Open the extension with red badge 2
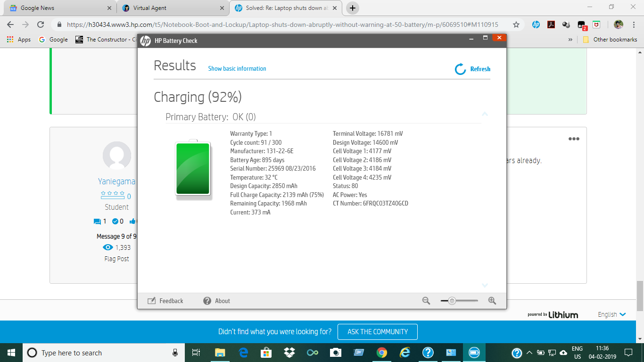644x362 pixels. pyautogui.click(x=582, y=25)
